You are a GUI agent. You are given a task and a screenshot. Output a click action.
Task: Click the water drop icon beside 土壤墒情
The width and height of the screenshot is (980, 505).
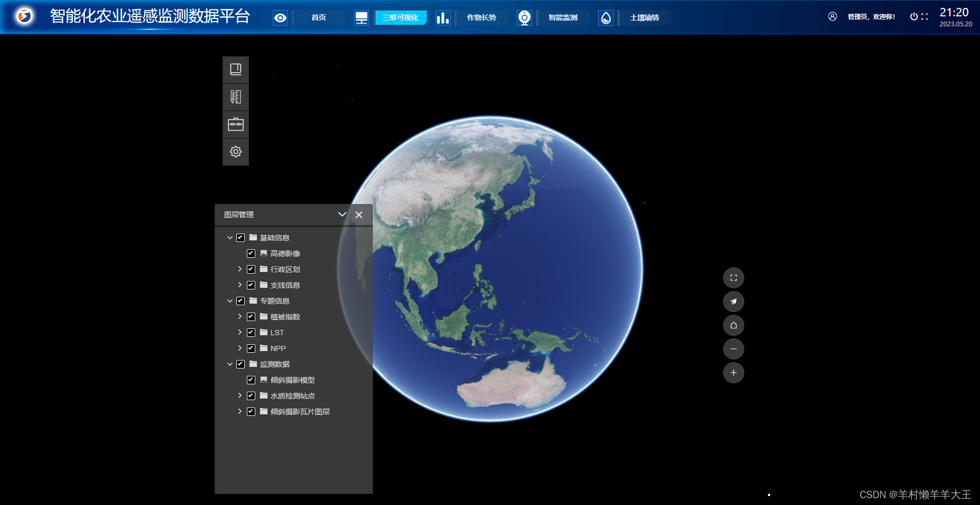point(606,17)
